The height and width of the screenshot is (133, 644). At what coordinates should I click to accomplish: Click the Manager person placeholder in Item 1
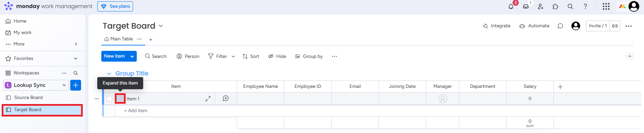[x=443, y=99]
